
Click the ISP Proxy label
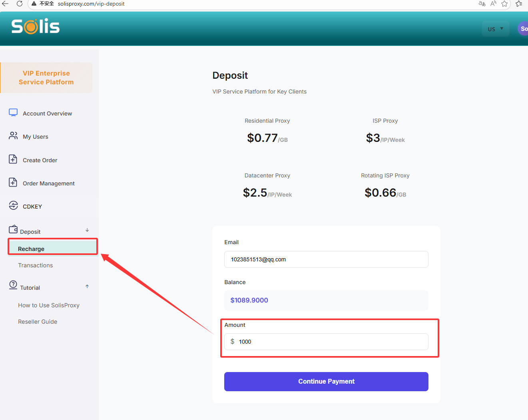(385, 121)
